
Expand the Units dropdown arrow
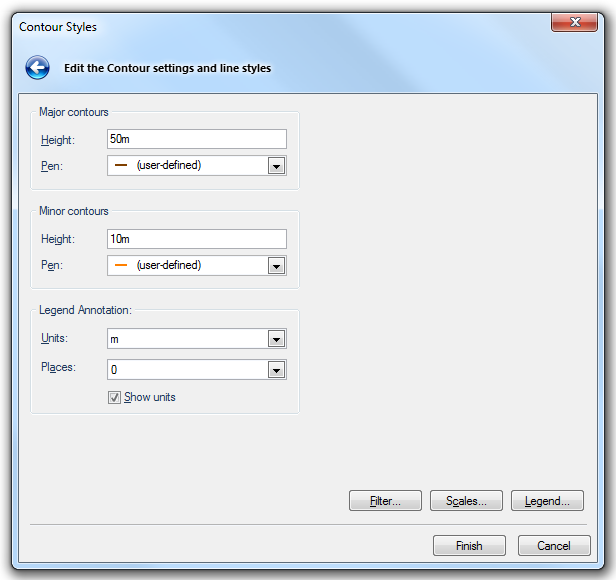pos(277,340)
